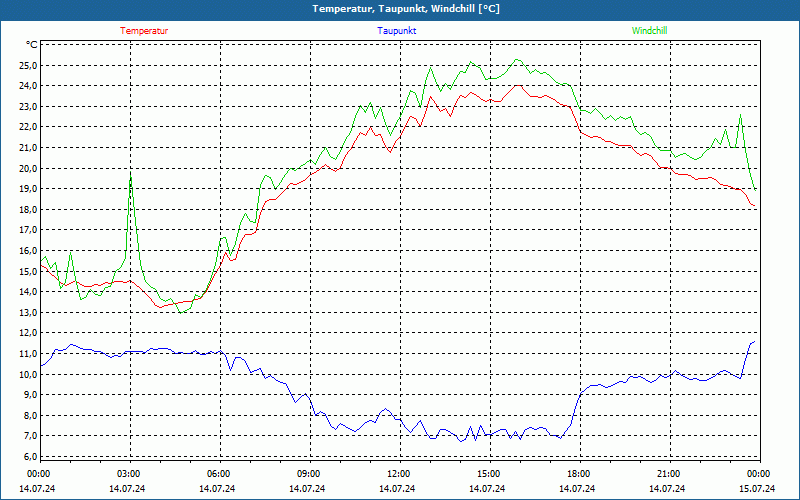Click the 12,0 y-axis value
The image size is (800, 500).
(x=28, y=333)
